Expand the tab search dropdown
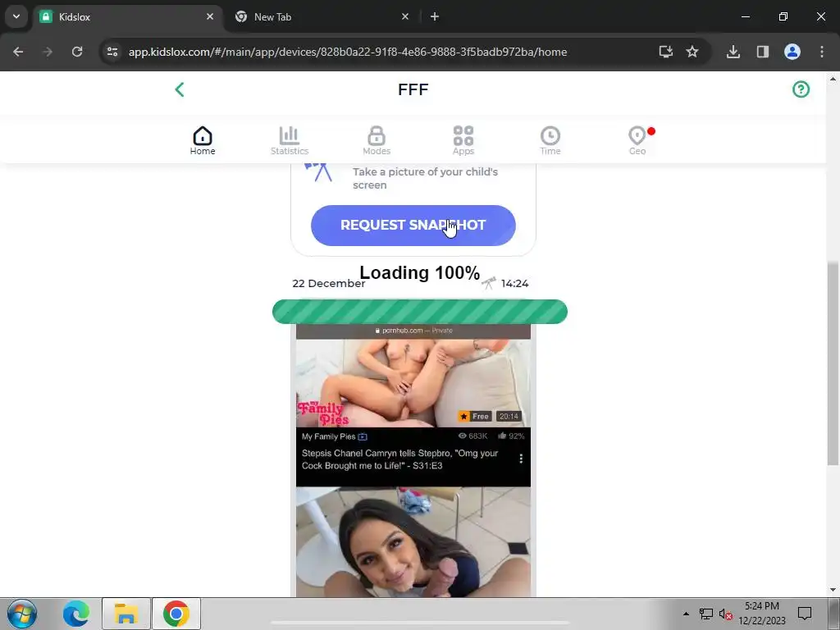Screen dimensions: 840x630 16,16
